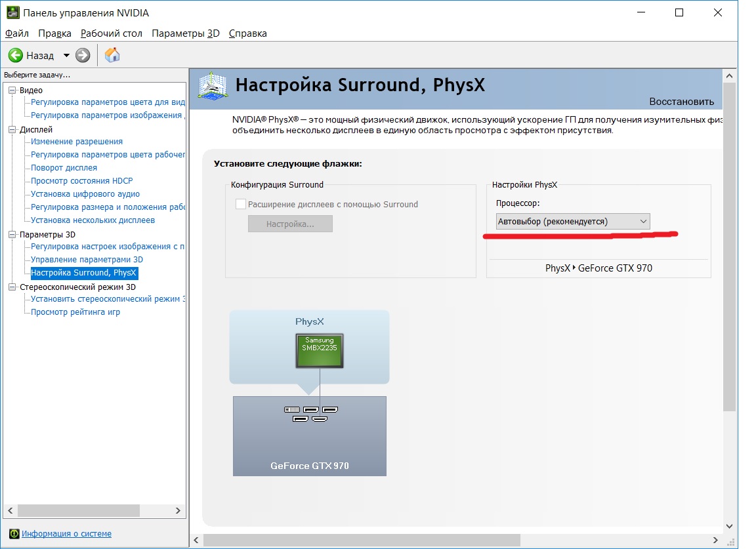Click the green Back arrow icon
The height and width of the screenshot is (549, 756).
16,56
